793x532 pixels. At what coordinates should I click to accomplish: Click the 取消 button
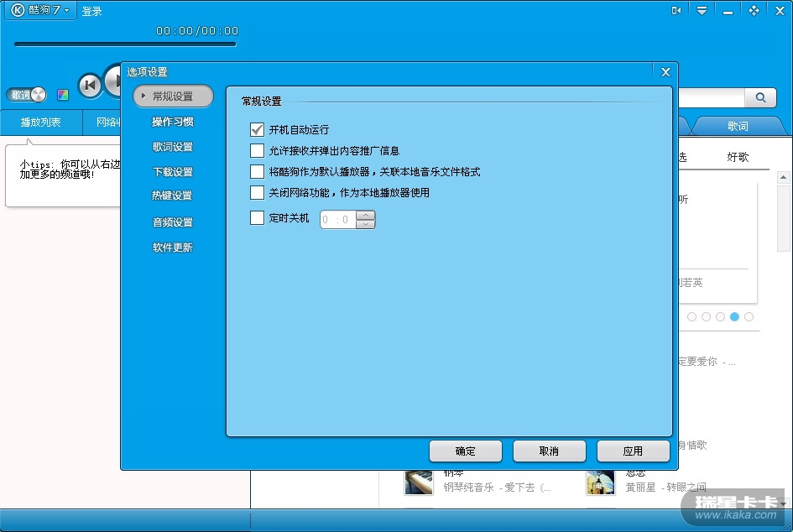pos(550,451)
